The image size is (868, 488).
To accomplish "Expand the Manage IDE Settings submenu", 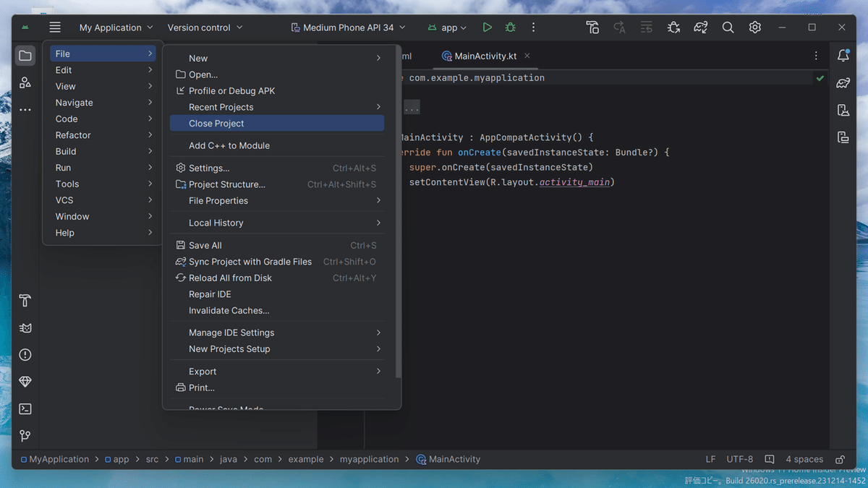I will 277,333.
